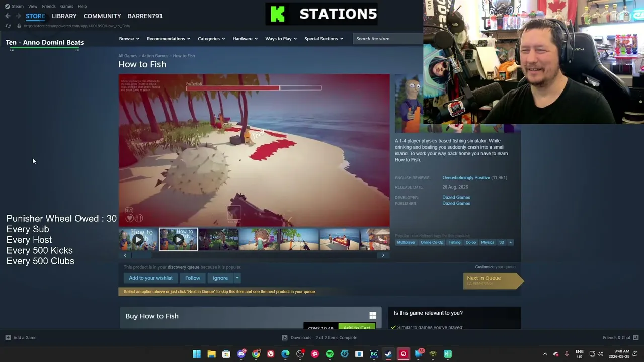Screen dimensions: 644x362
Task: Open the volume control in system tray
Action: point(600,354)
